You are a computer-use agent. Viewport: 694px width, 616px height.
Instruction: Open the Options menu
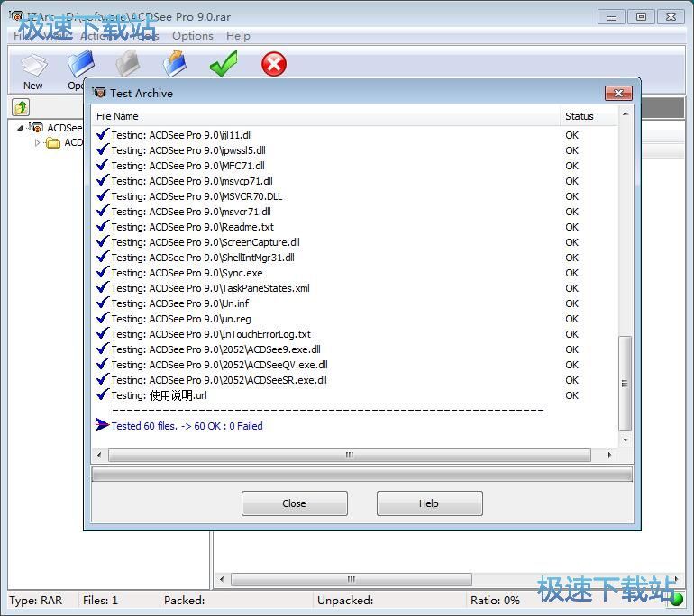[192, 36]
